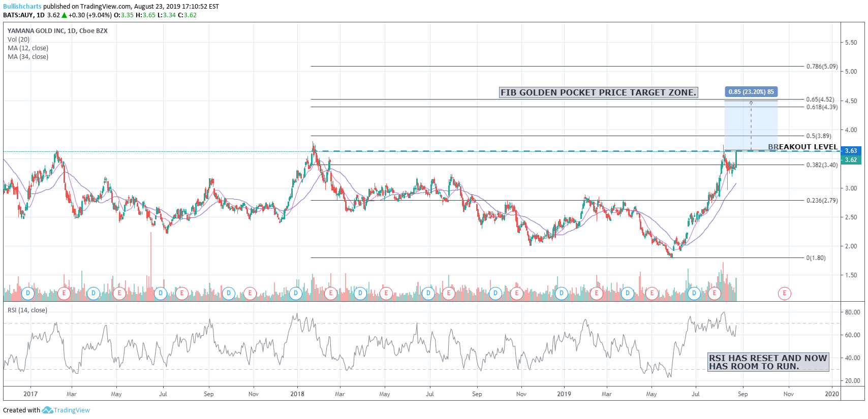This screenshot has height=419, width=868.
Task: Click the green up-triangle price change icon
Action: point(65,15)
